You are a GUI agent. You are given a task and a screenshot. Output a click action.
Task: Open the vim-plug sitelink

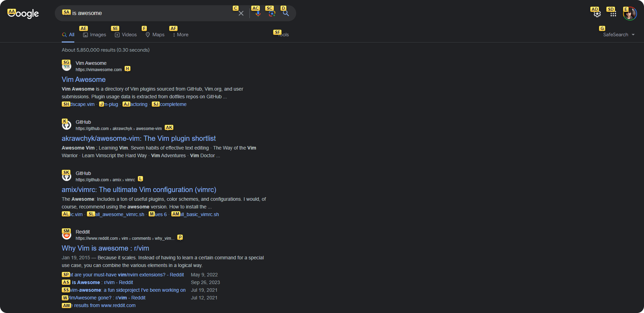(x=108, y=104)
